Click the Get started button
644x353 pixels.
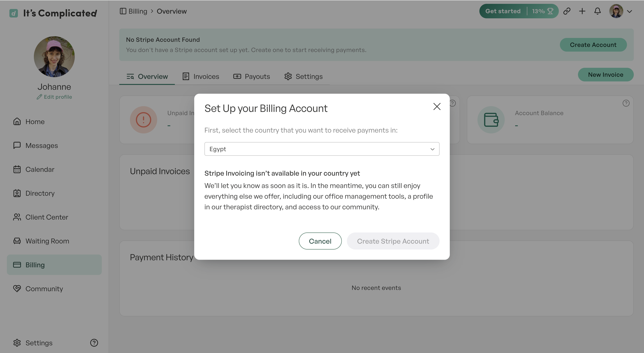[503, 11]
